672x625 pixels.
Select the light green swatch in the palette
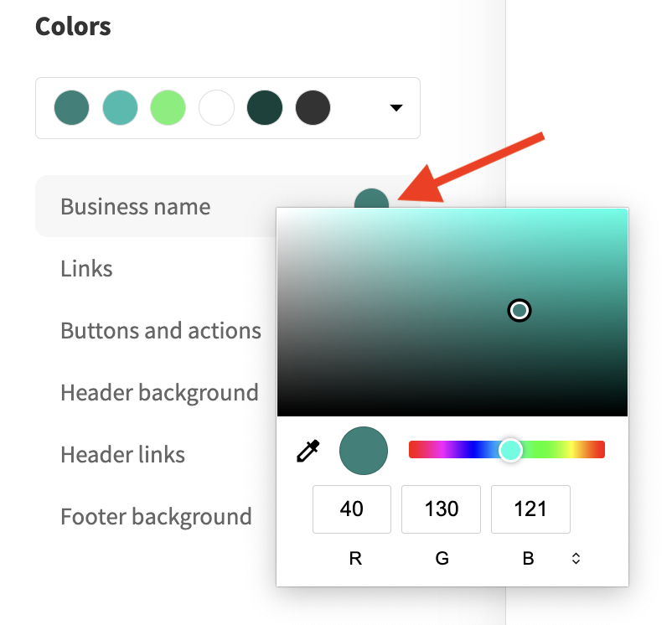coord(168,108)
